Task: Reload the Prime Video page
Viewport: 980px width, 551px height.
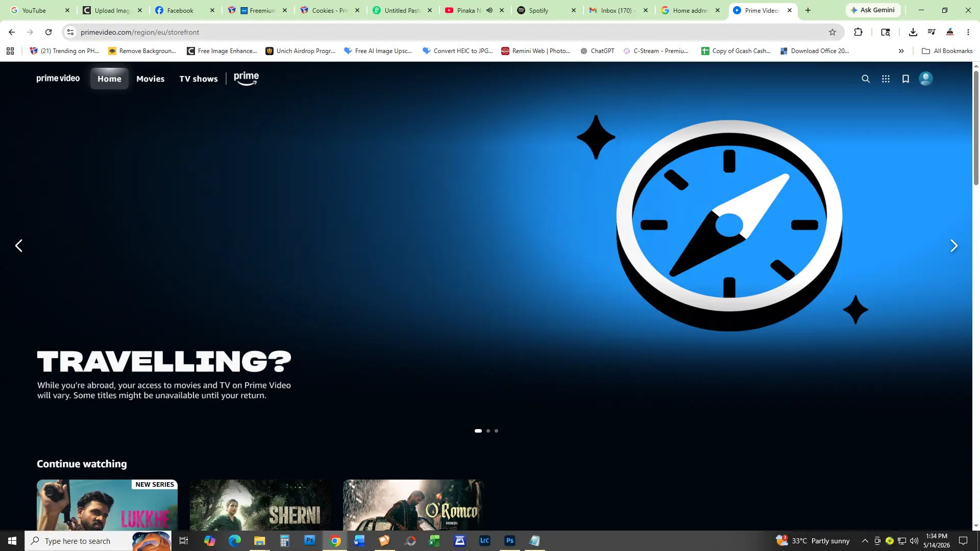Action: point(48,32)
